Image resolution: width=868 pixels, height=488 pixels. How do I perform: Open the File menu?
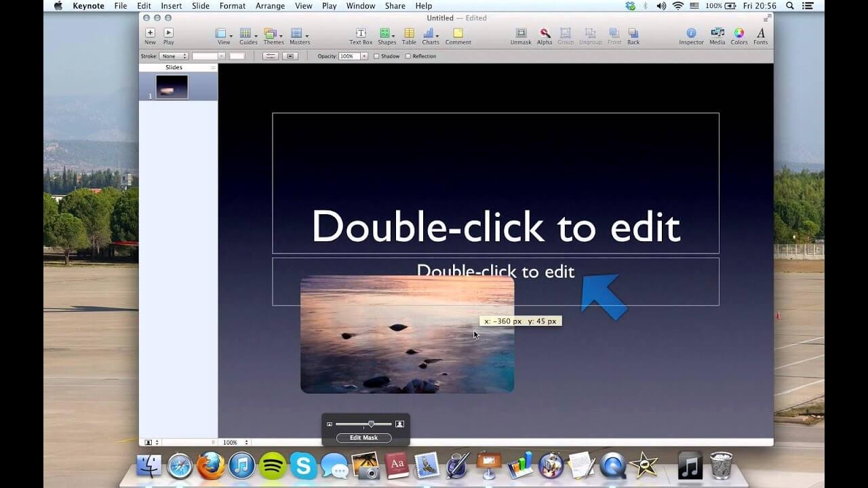(x=121, y=6)
